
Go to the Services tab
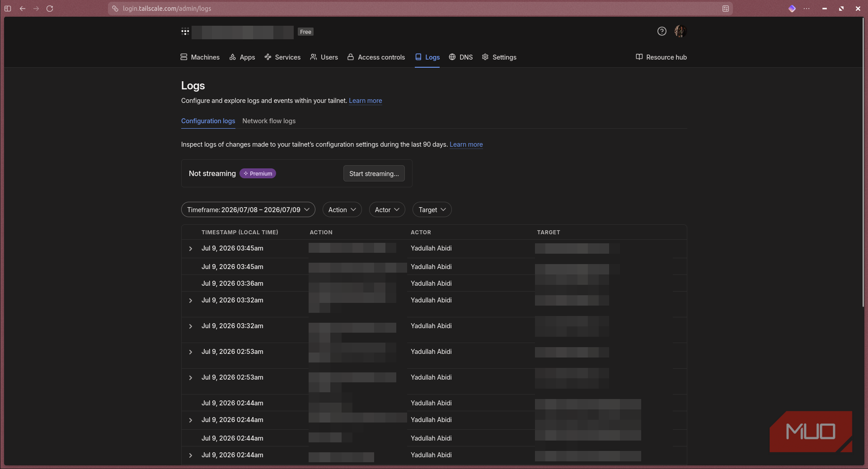coord(282,57)
